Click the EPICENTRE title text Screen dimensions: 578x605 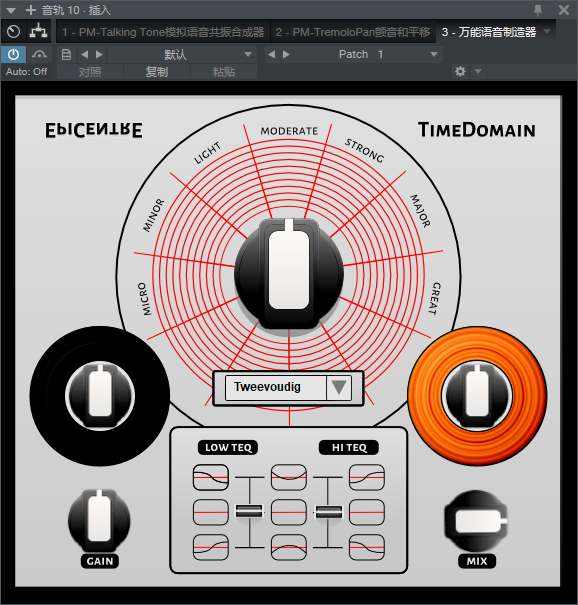click(94, 130)
